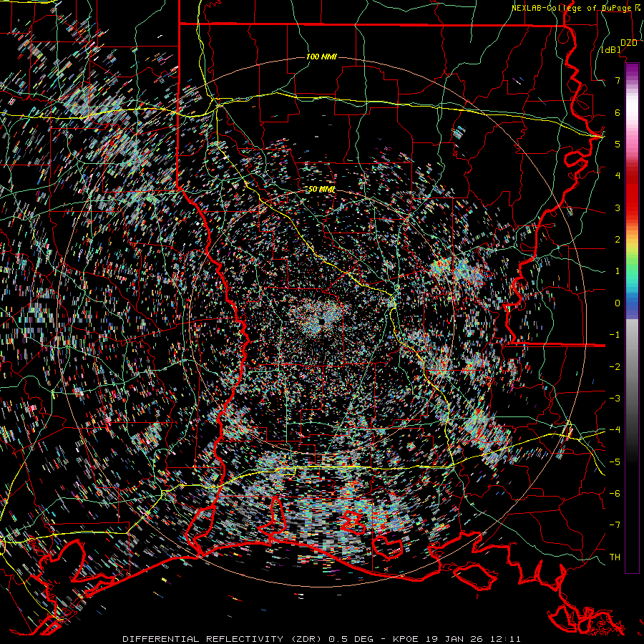The width and height of the screenshot is (644, 644).
Task: Click the -5 value on color scale
Action: coord(615,462)
